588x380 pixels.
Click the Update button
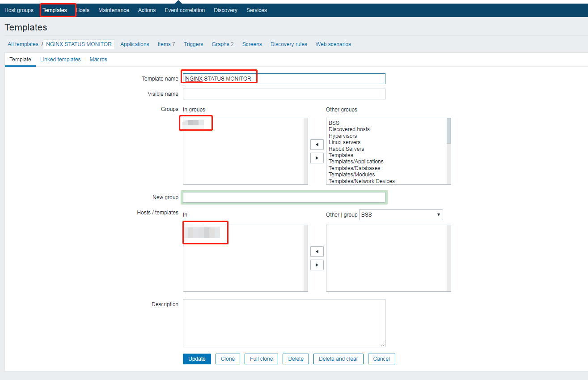click(197, 359)
